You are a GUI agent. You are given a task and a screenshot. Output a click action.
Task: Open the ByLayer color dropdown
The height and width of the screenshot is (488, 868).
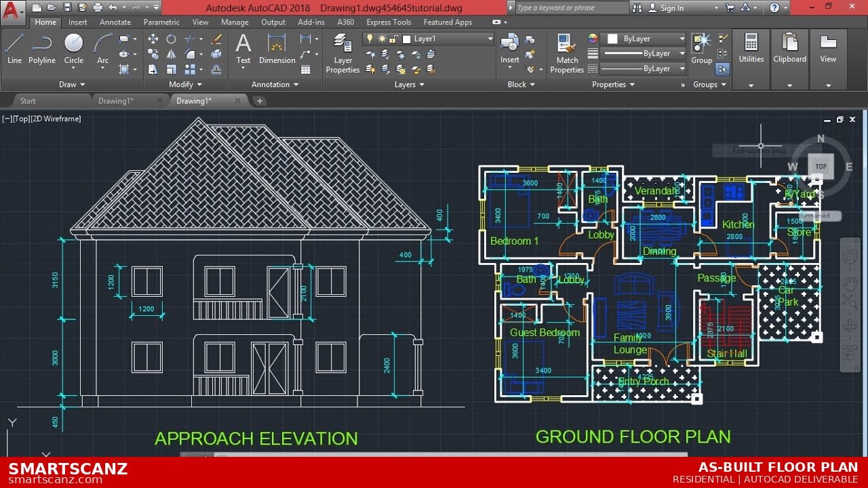pyautogui.click(x=681, y=39)
